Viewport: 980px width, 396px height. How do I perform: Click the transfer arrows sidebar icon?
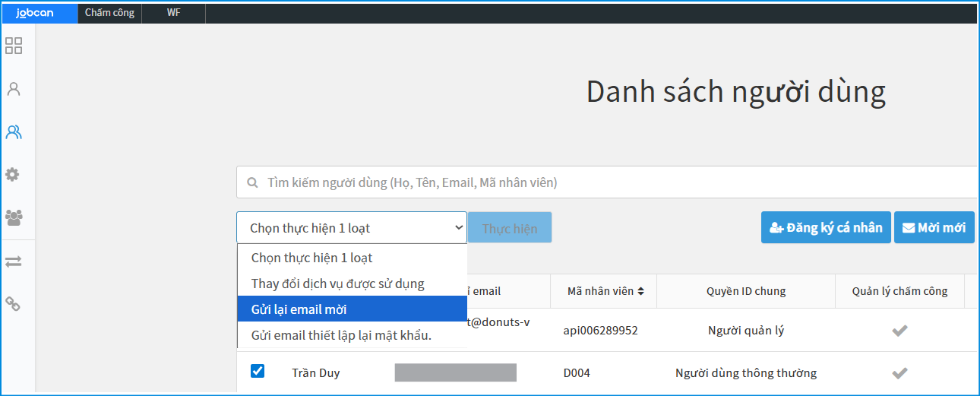coord(14,261)
